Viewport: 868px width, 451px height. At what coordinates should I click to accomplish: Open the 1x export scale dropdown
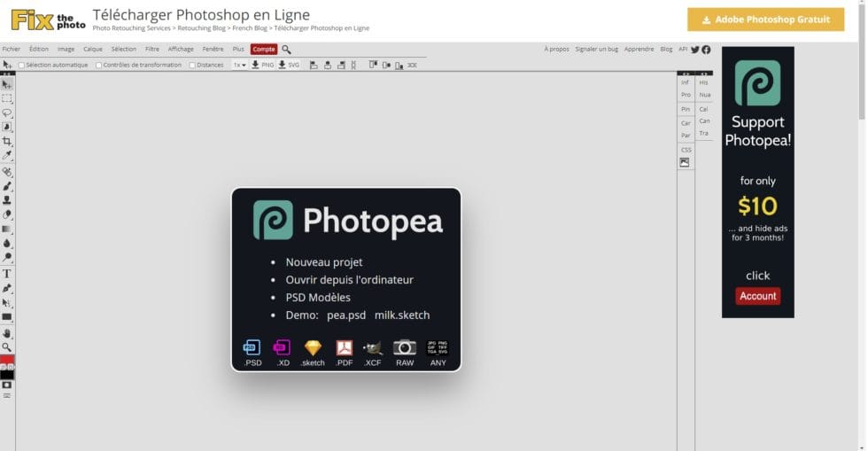(x=239, y=65)
